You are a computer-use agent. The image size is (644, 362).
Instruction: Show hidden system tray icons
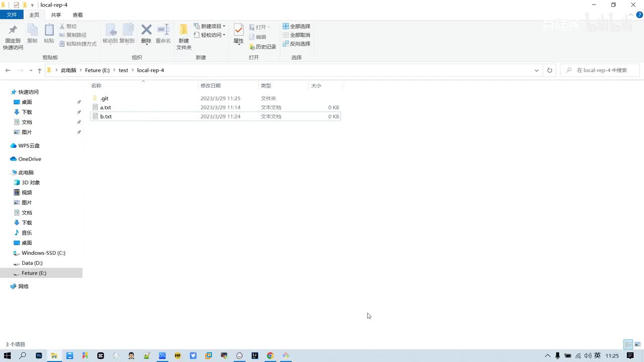(548, 356)
